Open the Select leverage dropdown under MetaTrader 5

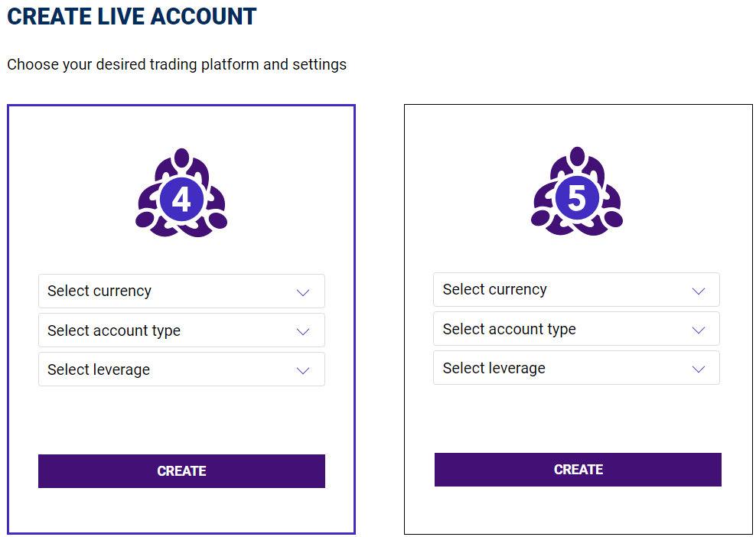point(577,368)
